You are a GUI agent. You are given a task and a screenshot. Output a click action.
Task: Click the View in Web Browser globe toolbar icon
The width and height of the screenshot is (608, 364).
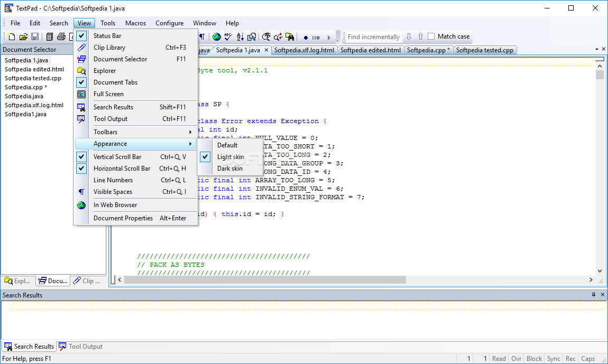(x=217, y=37)
